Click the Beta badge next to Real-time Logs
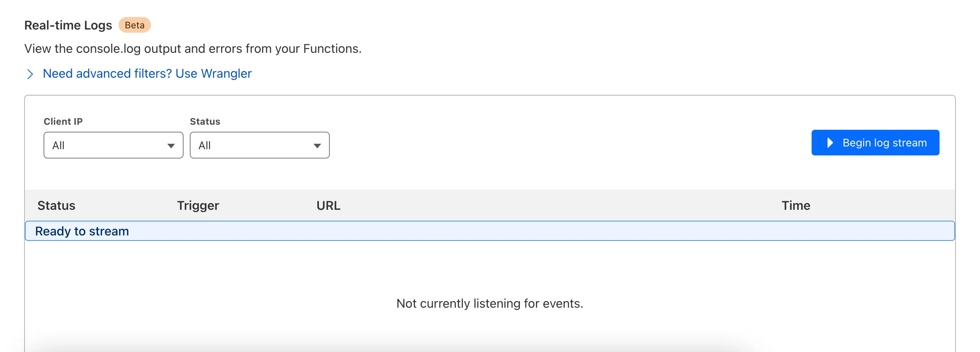Screen dimensions: 980x352 point(135,25)
